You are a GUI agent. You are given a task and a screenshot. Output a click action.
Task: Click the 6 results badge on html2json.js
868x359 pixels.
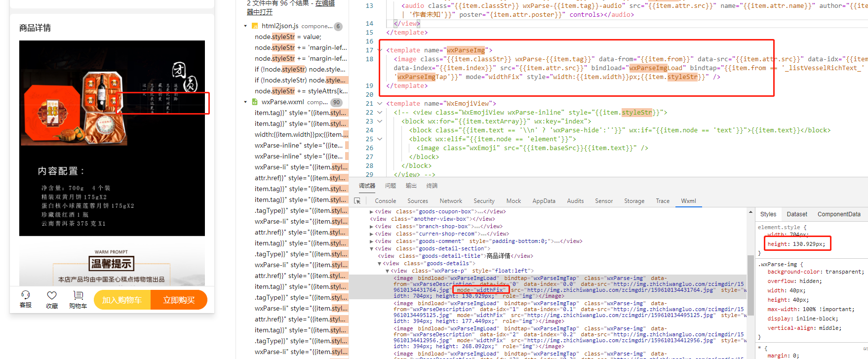[338, 27]
